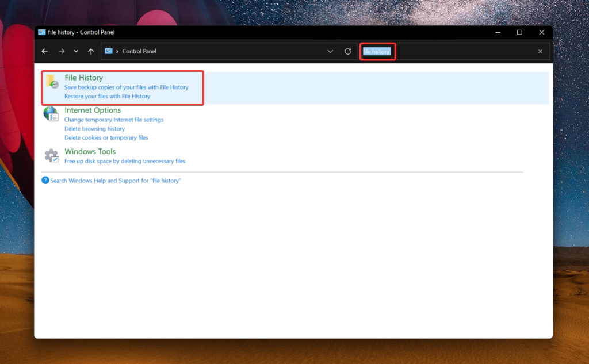The image size is (589, 364).
Task: Clear the search box with the X
Action: click(540, 51)
